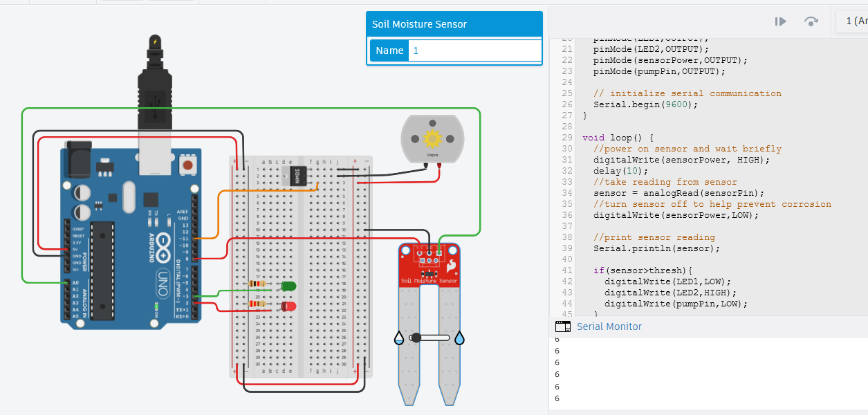Click the Arduino reset push button
The height and width of the screenshot is (415, 868).
click(x=187, y=165)
